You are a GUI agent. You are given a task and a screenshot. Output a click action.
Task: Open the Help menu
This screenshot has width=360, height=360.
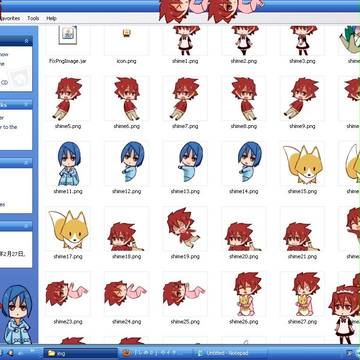click(x=51, y=18)
